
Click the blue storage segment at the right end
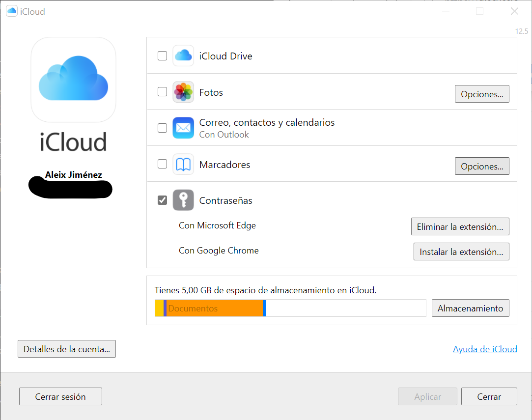tap(264, 308)
